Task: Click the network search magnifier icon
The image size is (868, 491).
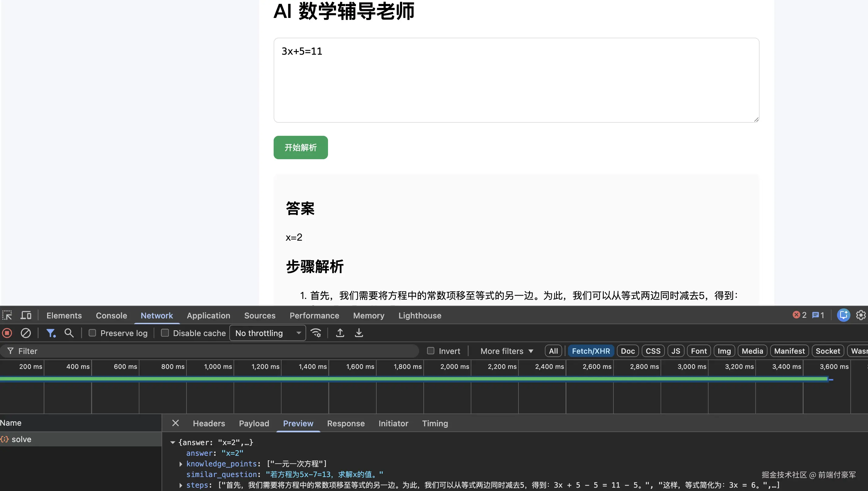Action: [x=69, y=333]
